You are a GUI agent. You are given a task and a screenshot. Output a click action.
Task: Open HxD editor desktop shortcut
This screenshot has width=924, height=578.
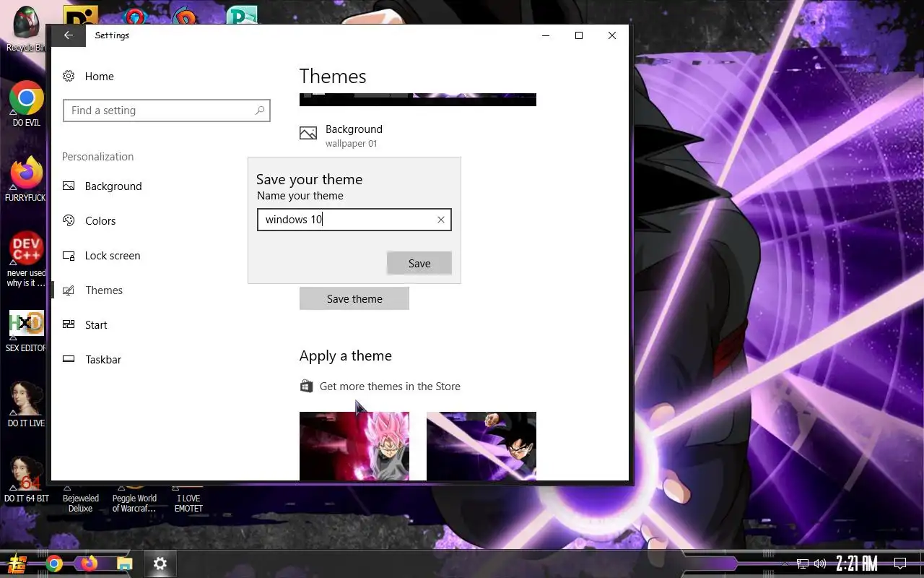(x=26, y=331)
